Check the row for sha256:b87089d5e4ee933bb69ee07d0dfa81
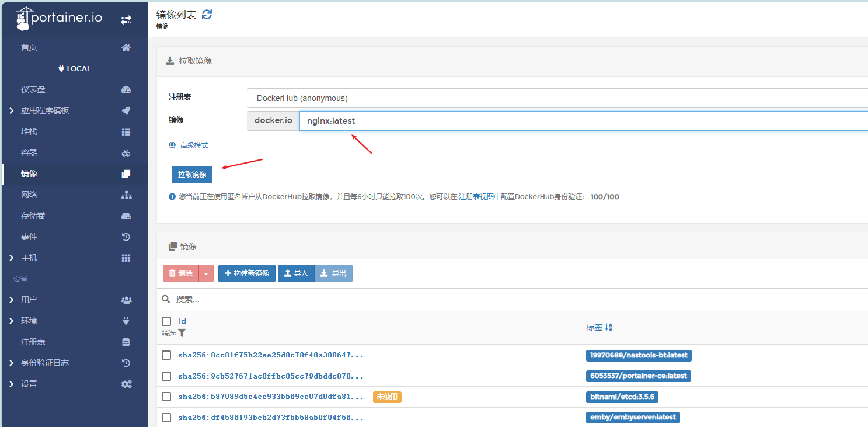Screen dimensions: 868x427 (166, 397)
